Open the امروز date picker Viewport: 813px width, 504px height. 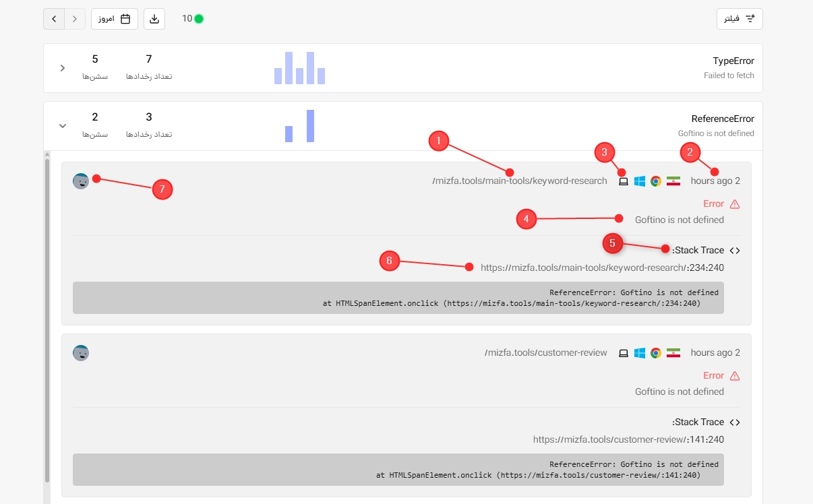[x=115, y=19]
